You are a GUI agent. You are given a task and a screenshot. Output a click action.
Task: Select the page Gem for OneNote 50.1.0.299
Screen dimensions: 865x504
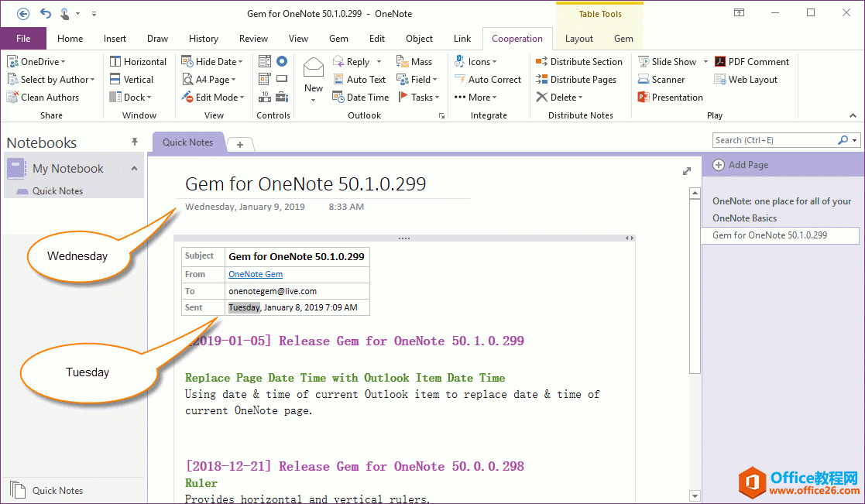click(779, 235)
